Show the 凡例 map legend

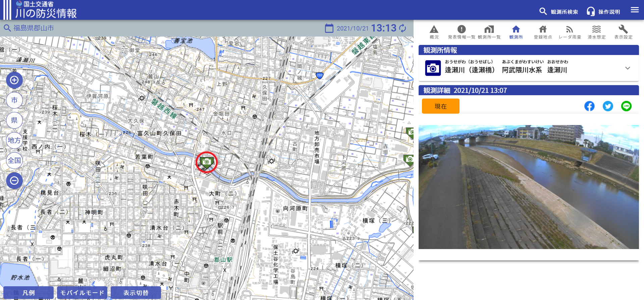coord(29,293)
